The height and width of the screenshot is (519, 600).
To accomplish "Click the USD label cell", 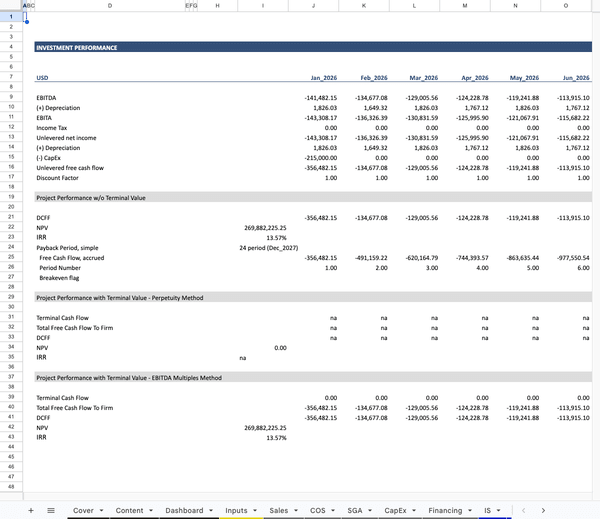I will [x=42, y=78].
